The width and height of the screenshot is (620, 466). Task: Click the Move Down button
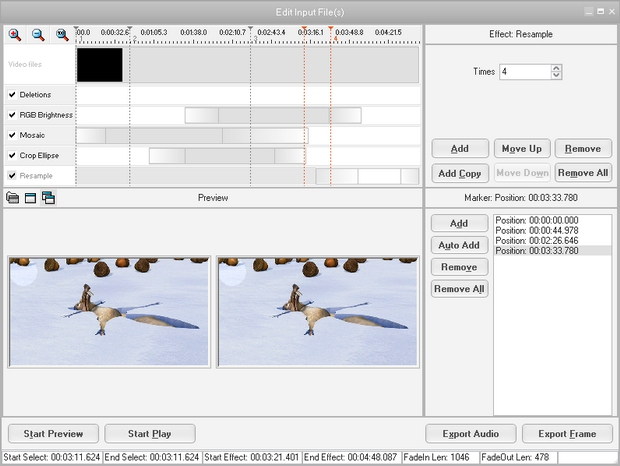pyautogui.click(x=522, y=173)
